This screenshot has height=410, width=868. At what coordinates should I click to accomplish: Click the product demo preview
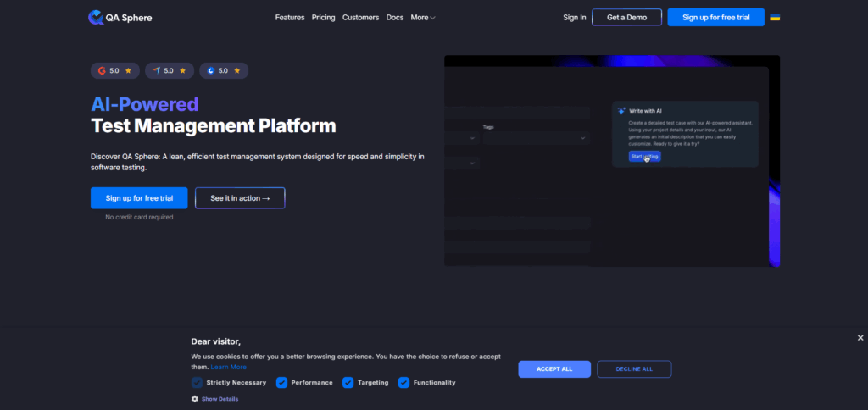coord(612,160)
